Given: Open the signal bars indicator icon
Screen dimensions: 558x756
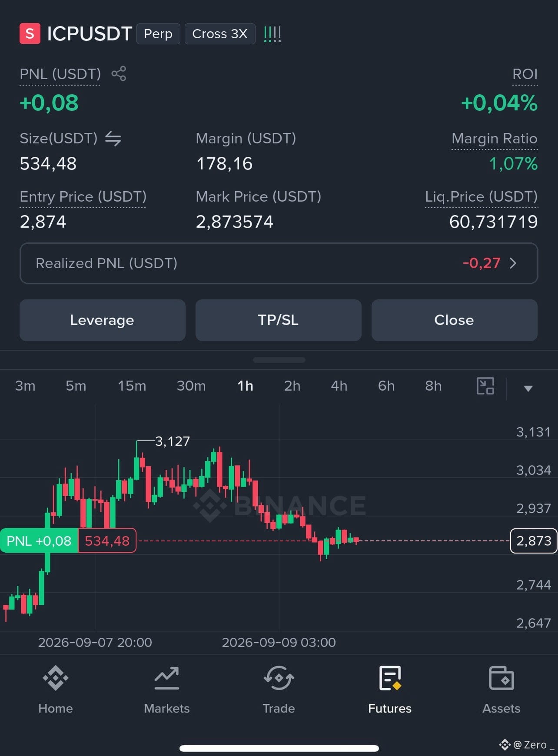Looking at the screenshot, I should 272,34.
